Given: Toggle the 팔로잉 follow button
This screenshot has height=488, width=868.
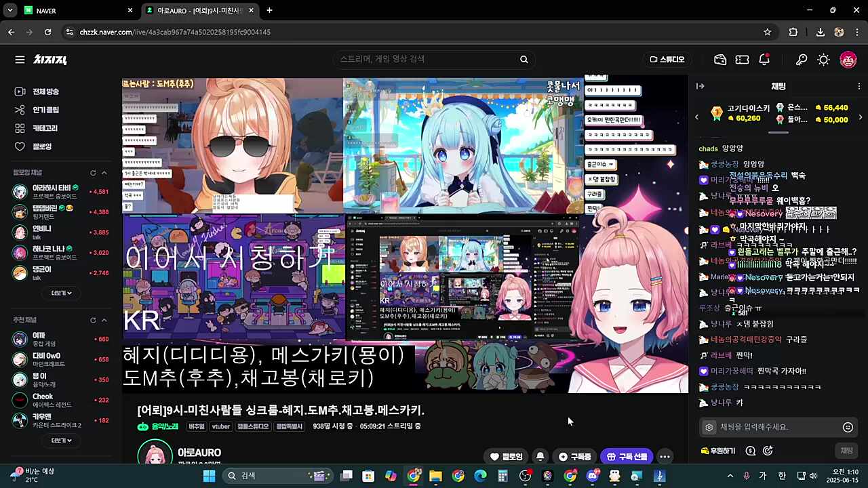Looking at the screenshot, I should [x=506, y=457].
